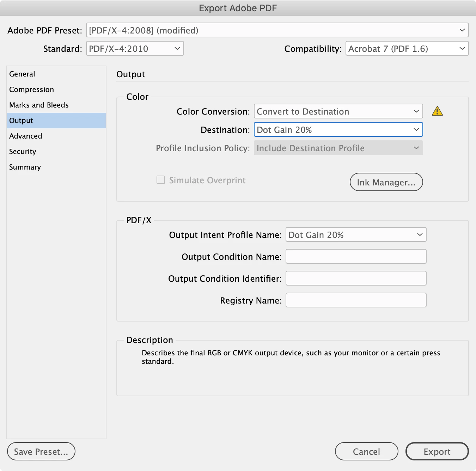The width and height of the screenshot is (476, 471).
Task: Switch to the Summary section
Action: click(56, 167)
